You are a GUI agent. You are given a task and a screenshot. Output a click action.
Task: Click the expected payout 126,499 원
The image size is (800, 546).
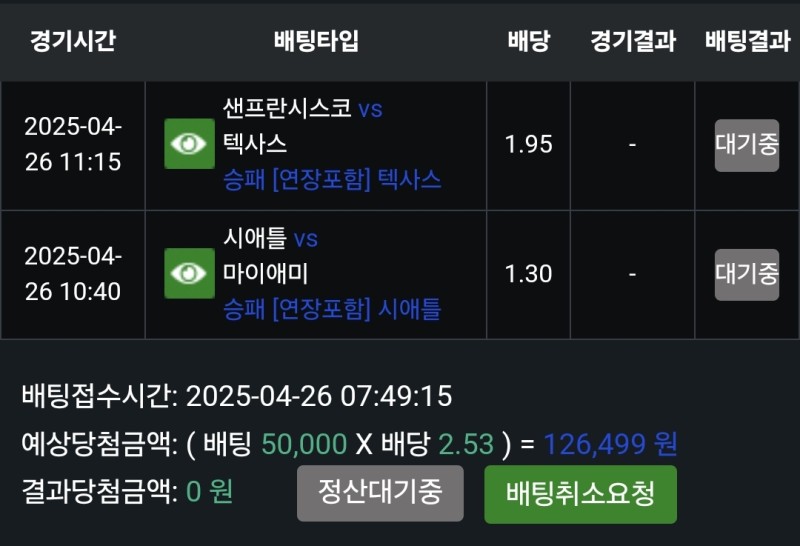coord(610,444)
